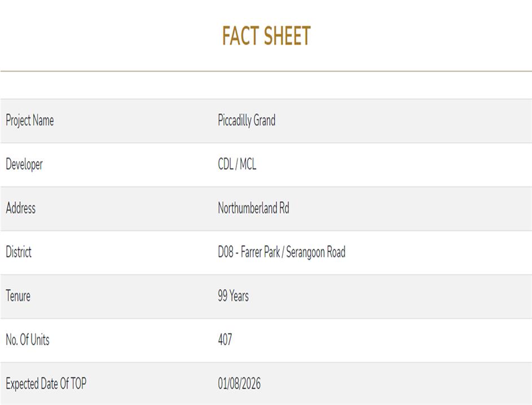Click the divider line below the heading

(266, 71)
